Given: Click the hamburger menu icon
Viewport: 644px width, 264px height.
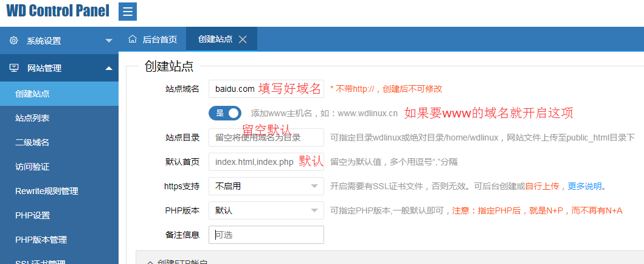Looking at the screenshot, I should pos(128,12).
